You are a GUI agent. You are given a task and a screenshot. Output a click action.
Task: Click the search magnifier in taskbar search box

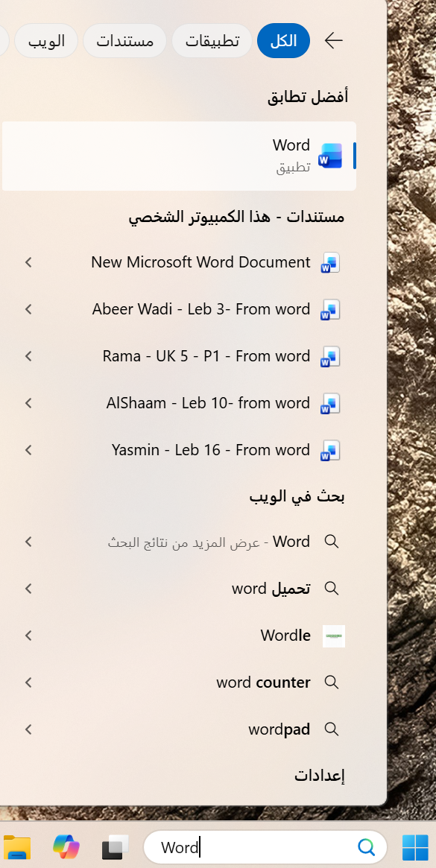(x=366, y=847)
